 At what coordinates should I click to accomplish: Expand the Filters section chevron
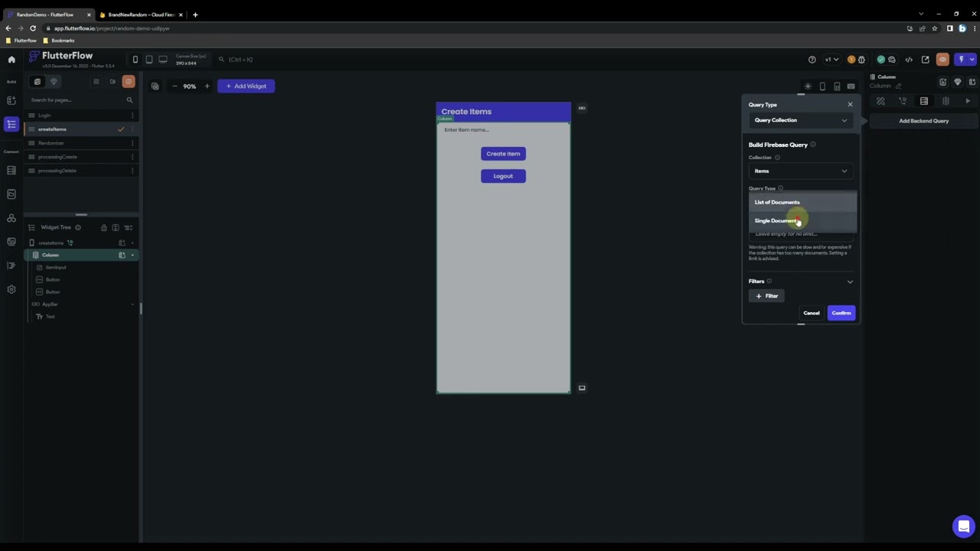click(x=850, y=282)
